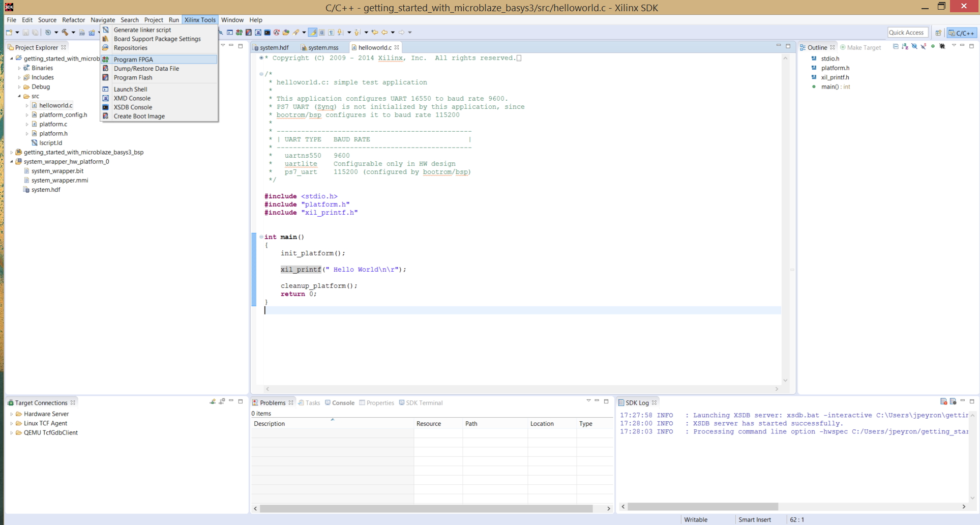Screen dimensions: 980x525
Task: Toggle the Hide Non-Public Members green dot in Outline
Action: pos(933,47)
